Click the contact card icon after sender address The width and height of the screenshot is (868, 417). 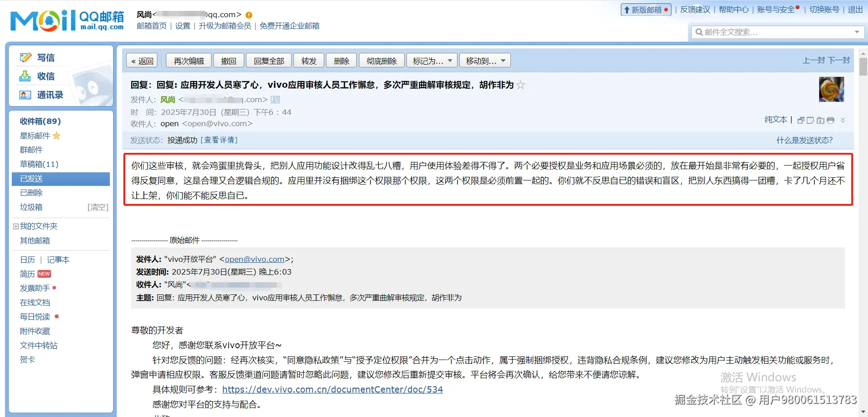coord(275,100)
